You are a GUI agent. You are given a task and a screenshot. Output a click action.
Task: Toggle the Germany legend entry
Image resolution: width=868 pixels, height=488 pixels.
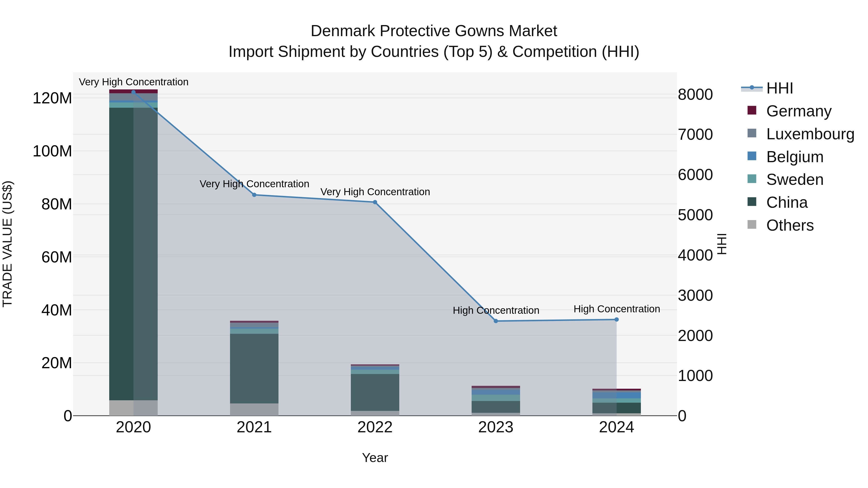click(789, 111)
